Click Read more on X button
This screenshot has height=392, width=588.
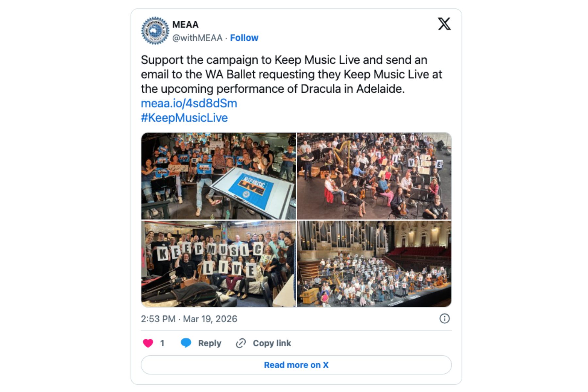(x=296, y=365)
